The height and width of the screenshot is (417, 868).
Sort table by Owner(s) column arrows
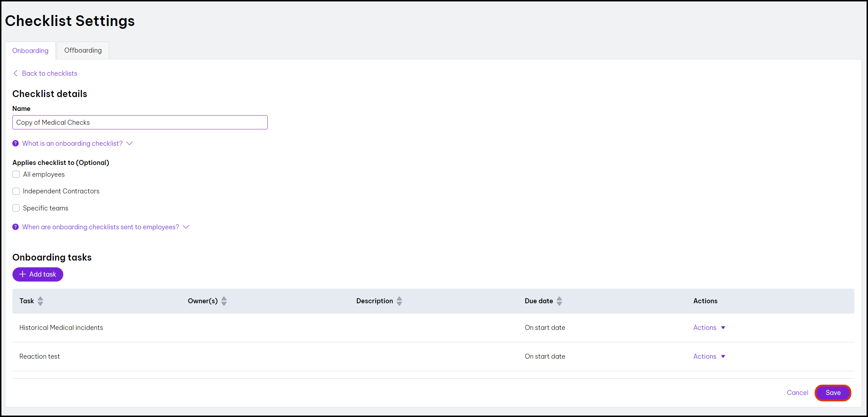click(224, 301)
